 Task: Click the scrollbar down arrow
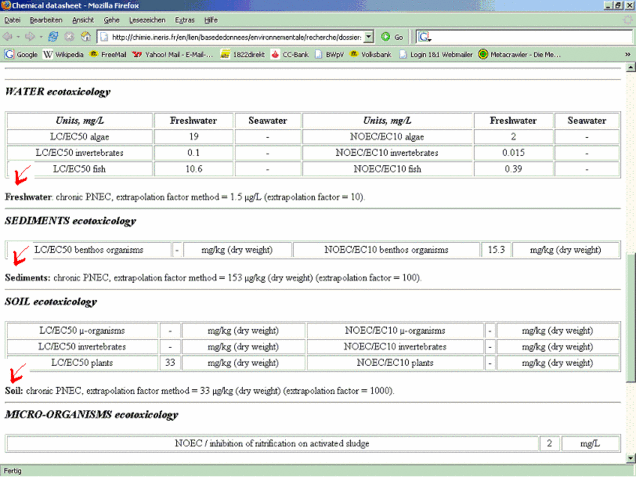tap(630, 459)
